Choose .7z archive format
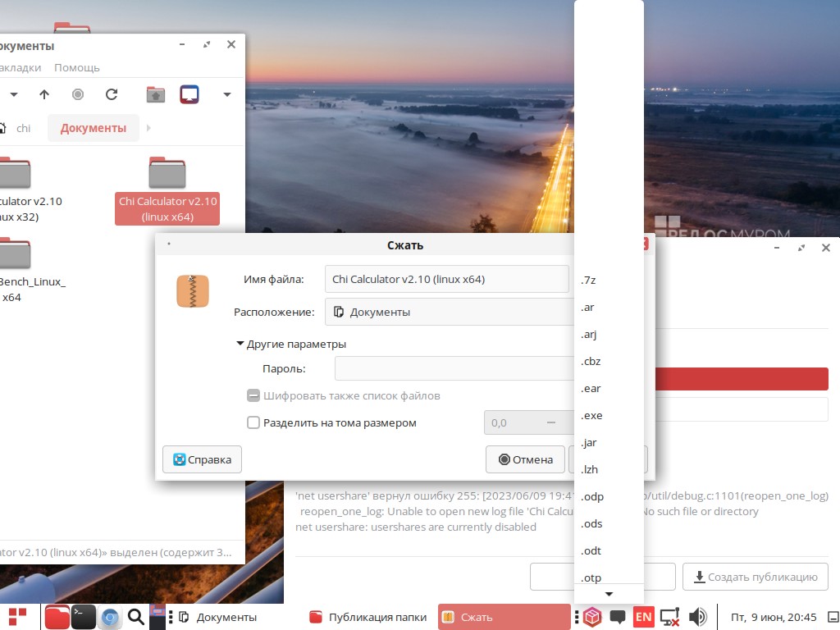This screenshot has width=840, height=630. pos(609,281)
